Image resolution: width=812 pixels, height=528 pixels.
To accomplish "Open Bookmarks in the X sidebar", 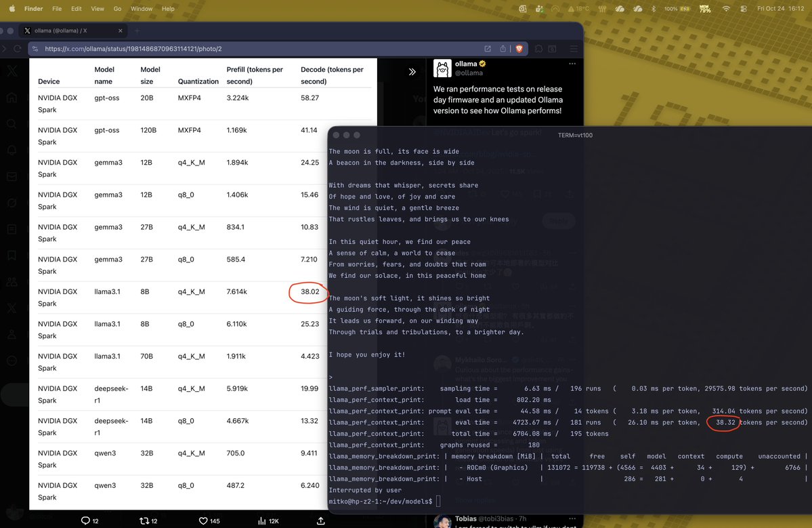I will (x=12, y=256).
